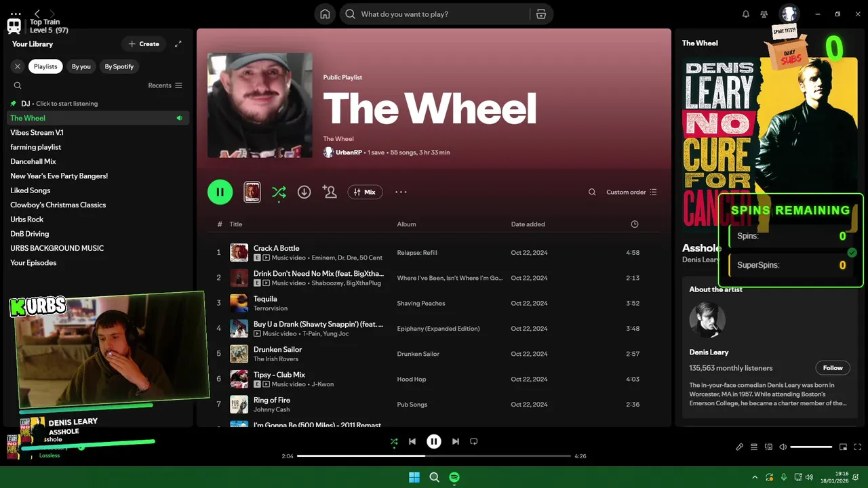
Task: Open more options for The Wheel
Action: click(401, 192)
